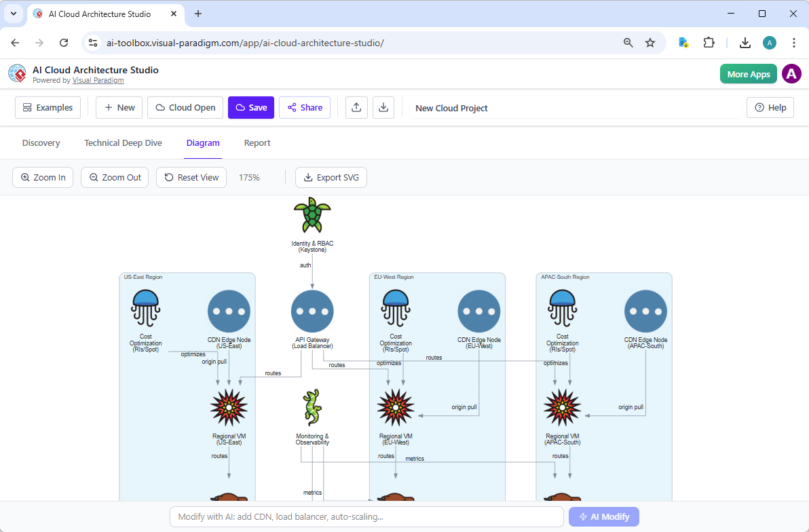This screenshot has width=809, height=532.
Task: Click the Regional VM (APAC-South) star icon
Action: [562, 407]
